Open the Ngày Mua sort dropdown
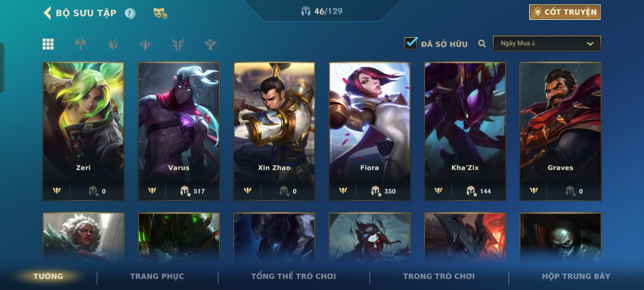Viewport: 644px width, 290px height. click(x=547, y=43)
